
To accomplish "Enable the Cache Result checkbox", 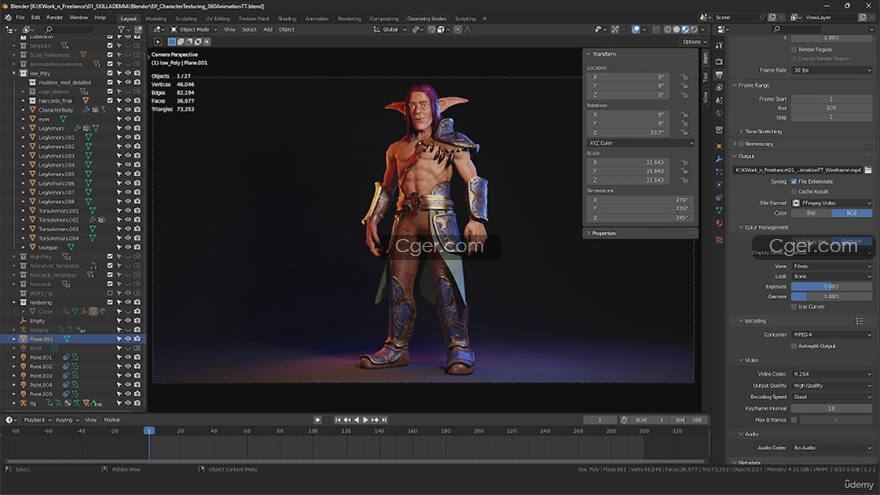I will click(794, 191).
